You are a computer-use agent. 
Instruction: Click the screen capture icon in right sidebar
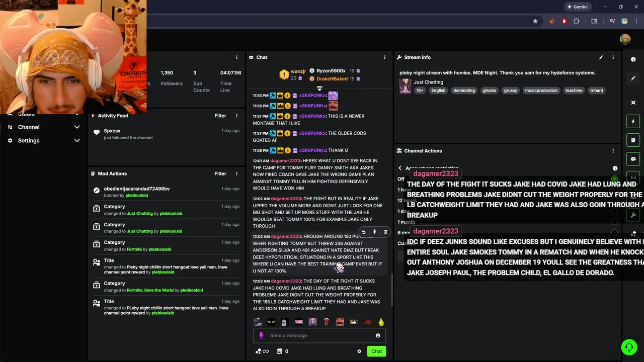pyautogui.click(x=633, y=103)
